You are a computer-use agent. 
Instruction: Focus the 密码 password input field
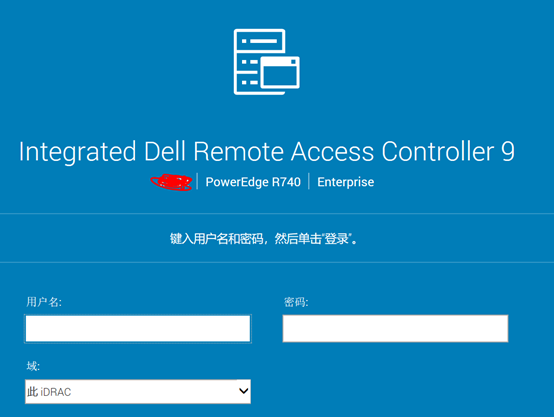coord(395,329)
